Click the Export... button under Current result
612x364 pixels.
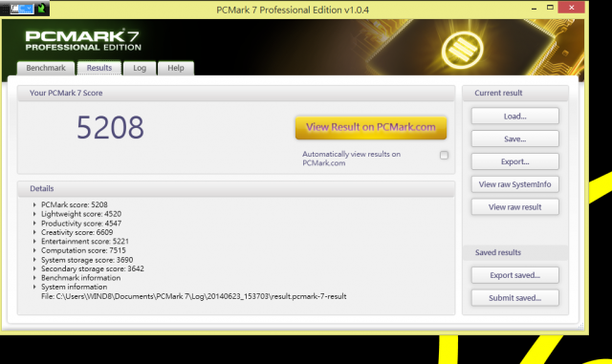514,161
